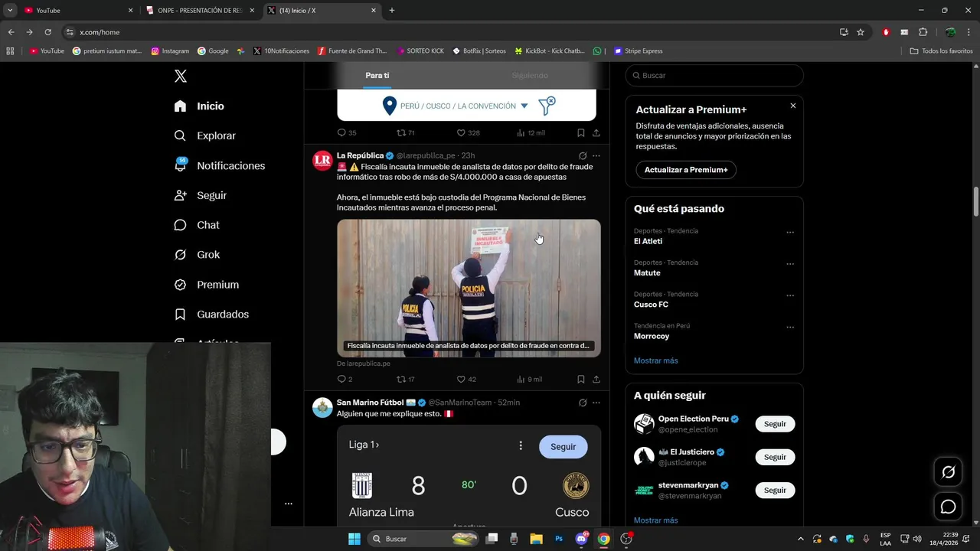
Task: Open Grok explain on San Marino Fútbol post
Action: [x=583, y=403]
